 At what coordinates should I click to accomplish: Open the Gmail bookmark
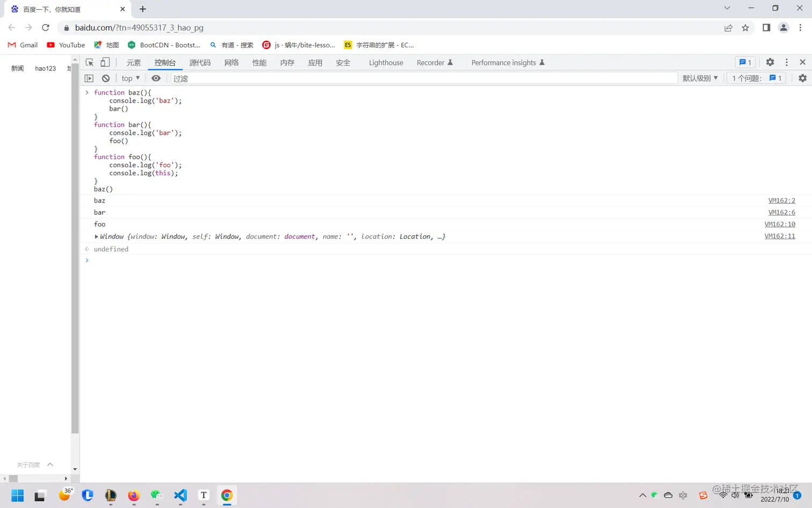[23, 45]
